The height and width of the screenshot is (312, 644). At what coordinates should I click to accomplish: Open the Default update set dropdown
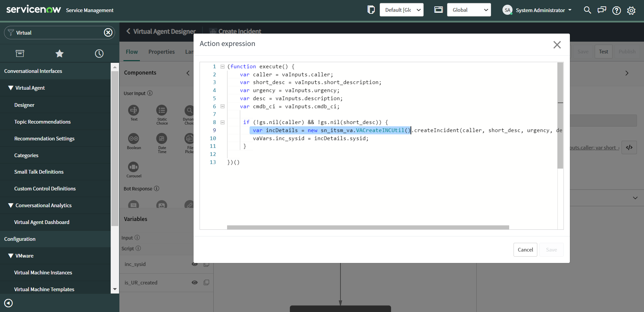(401, 10)
